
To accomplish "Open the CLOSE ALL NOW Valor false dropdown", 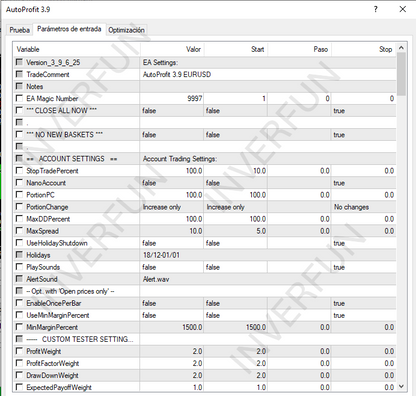I will (x=172, y=110).
